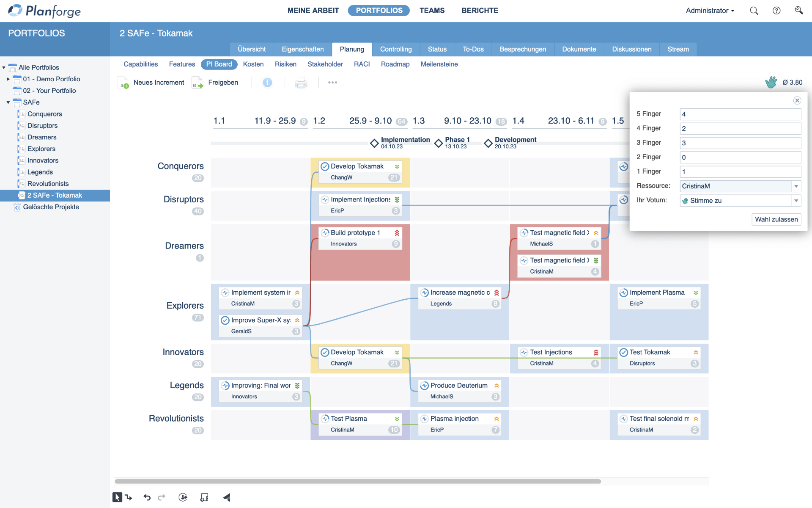This screenshot has width=812, height=508.
Task: Open the help question mark icon
Action: click(776, 11)
